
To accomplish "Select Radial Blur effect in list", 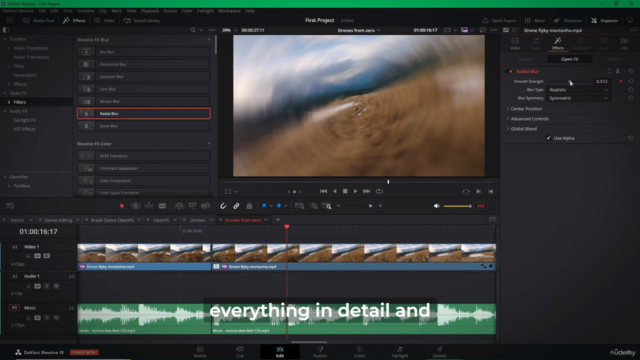I will pyautogui.click(x=144, y=113).
